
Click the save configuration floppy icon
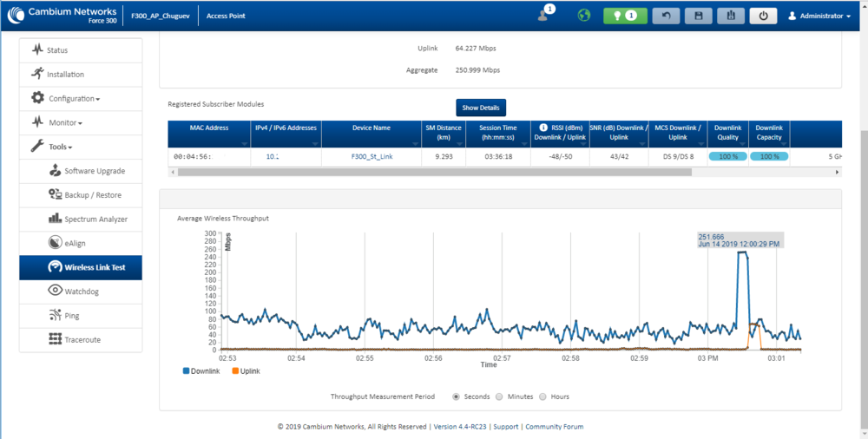point(698,16)
